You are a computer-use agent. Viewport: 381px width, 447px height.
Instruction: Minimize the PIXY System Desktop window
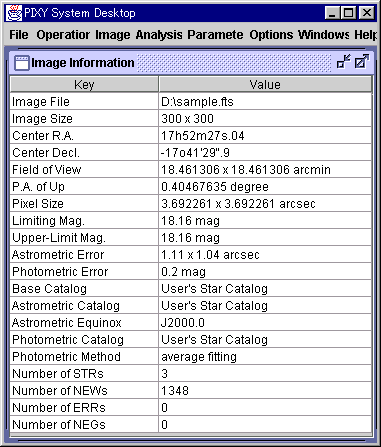[x=332, y=13]
